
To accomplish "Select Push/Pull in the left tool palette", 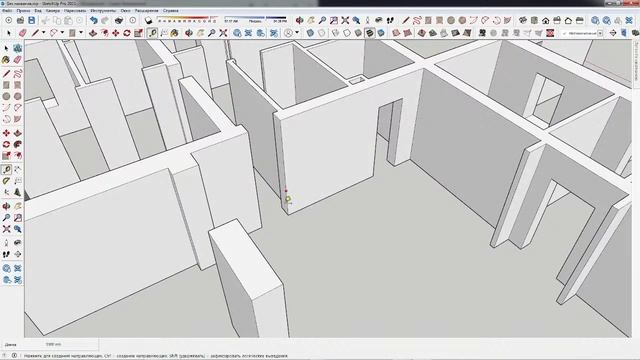I will coord(17,133).
